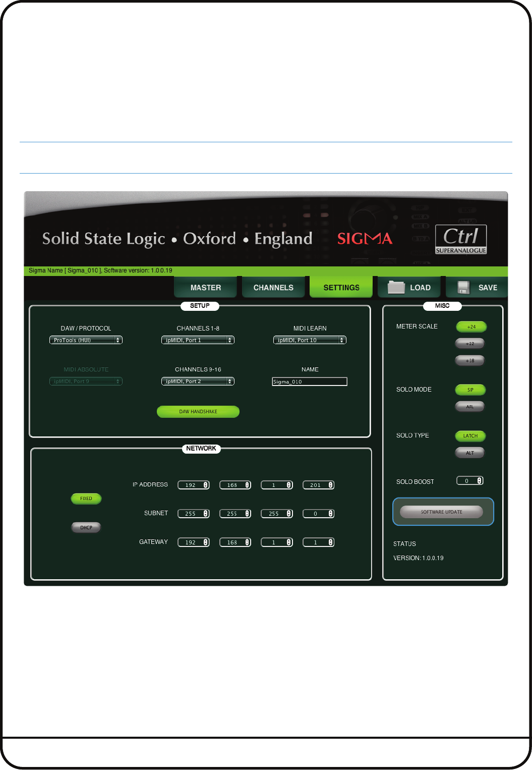Switch to the MASTER tab
Screen dimensions: 532x770
point(206,287)
